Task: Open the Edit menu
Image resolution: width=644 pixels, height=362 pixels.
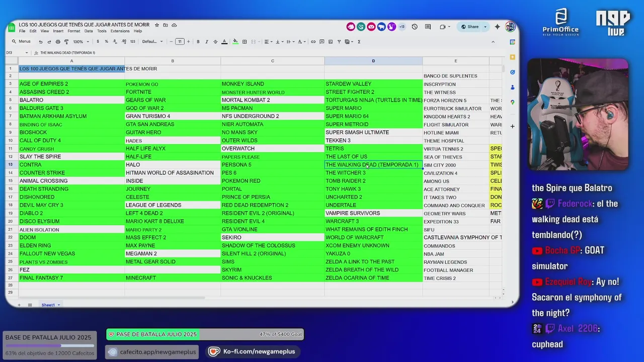Action: (x=33, y=31)
